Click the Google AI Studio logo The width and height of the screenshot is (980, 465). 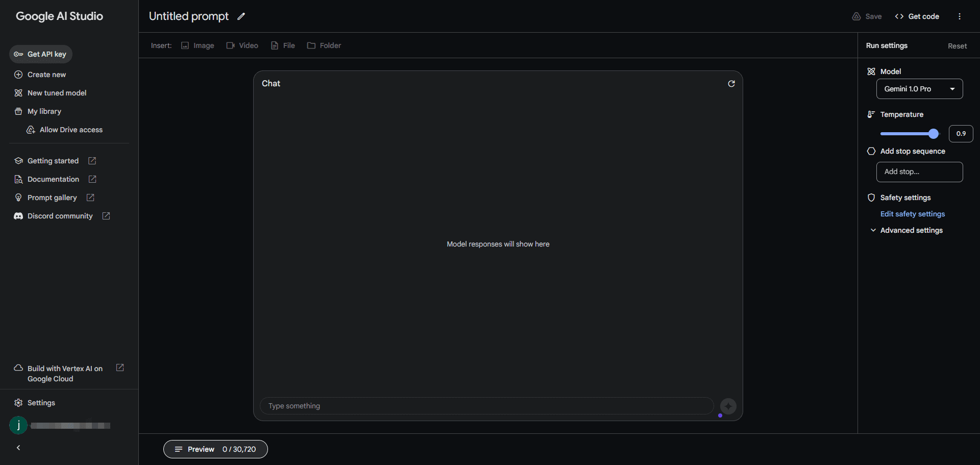pyautogui.click(x=59, y=16)
